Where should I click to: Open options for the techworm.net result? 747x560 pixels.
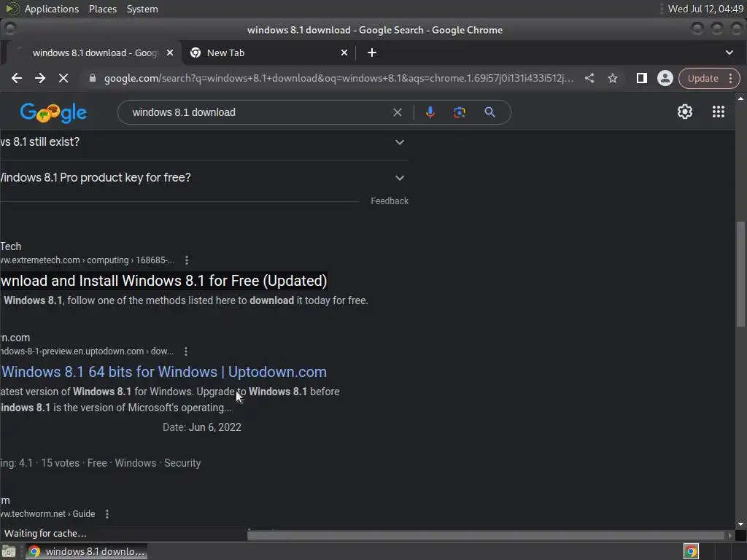tap(107, 514)
